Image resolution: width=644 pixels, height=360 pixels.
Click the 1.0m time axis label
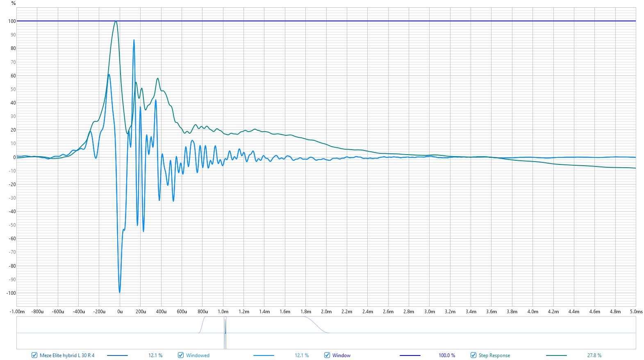point(223,312)
